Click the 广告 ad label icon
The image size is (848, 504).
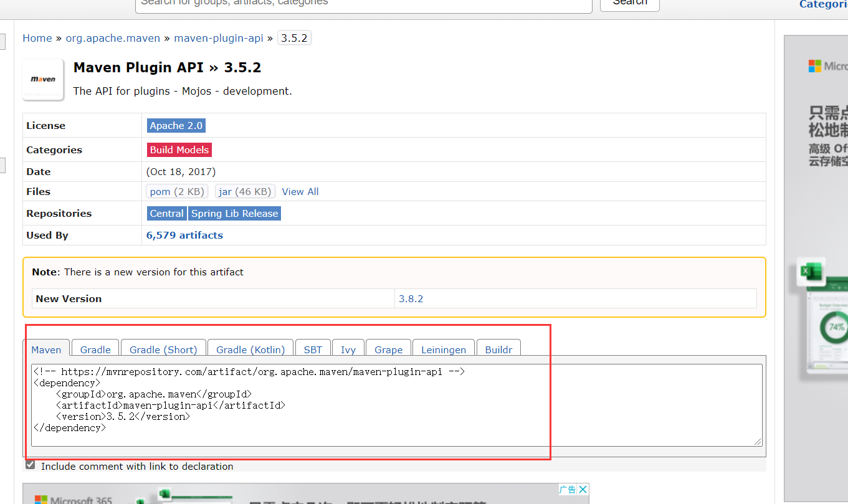coord(567,490)
